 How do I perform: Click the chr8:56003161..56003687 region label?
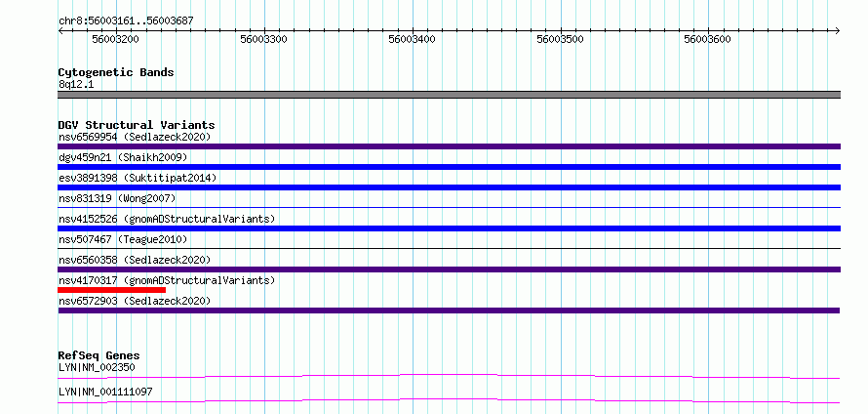(x=126, y=21)
